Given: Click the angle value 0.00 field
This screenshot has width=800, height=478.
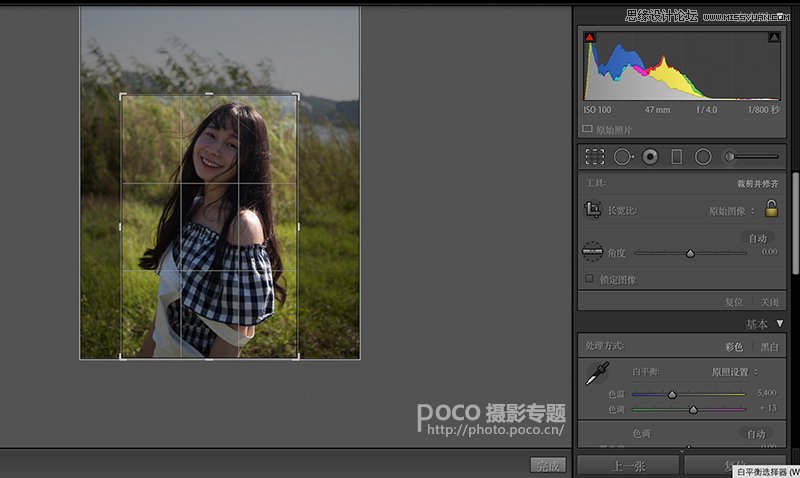Looking at the screenshot, I should [769, 252].
